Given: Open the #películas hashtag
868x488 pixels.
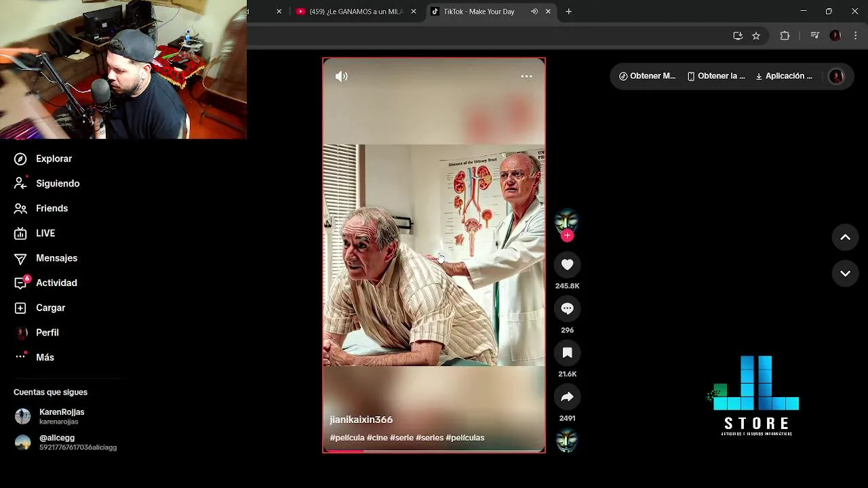Looking at the screenshot, I should click(x=465, y=438).
